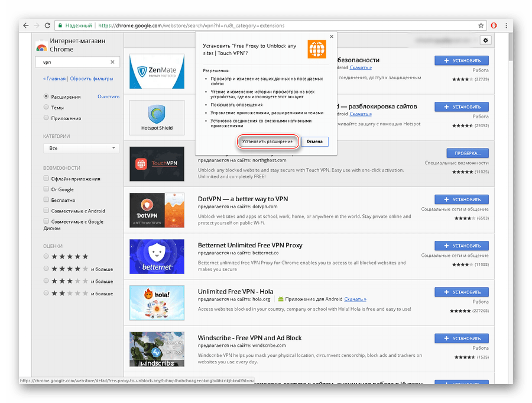The width and height of the screenshot is (532, 403).
Task: Click the browser back arrow
Action: [25, 25]
